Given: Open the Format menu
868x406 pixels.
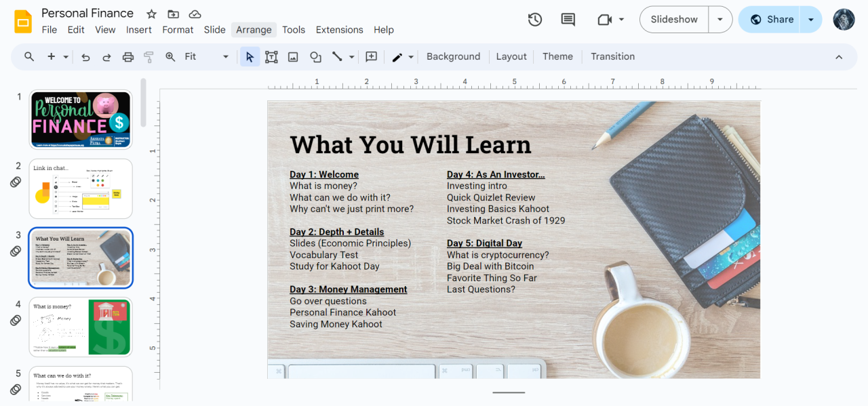Looking at the screenshot, I should 178,30.
